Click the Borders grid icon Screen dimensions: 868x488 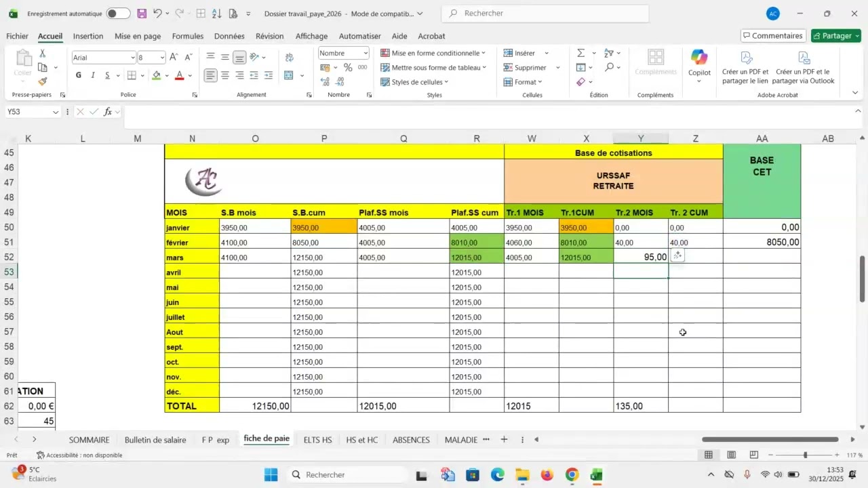(132, 75)
